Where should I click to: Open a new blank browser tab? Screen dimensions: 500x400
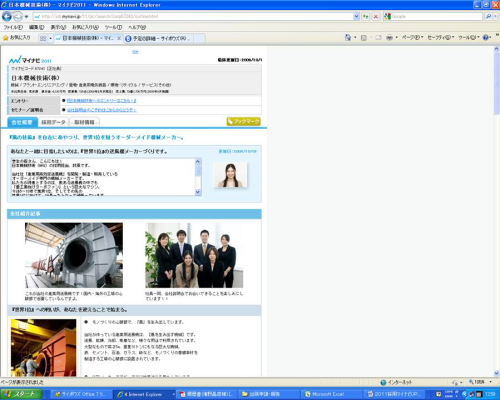coord(199,39)
